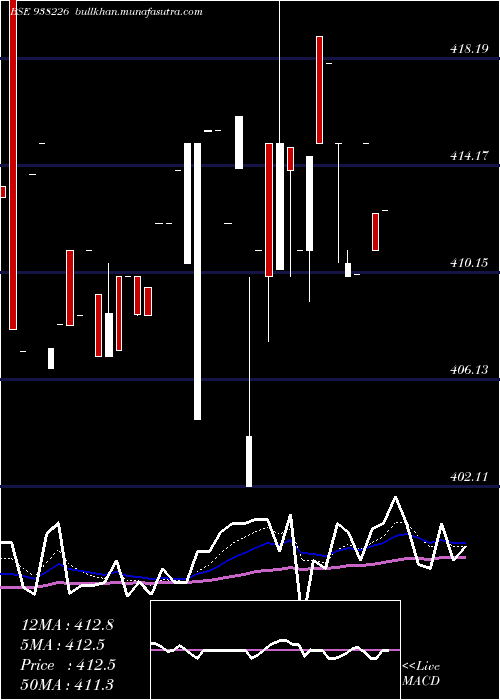Click the 50MA : 411.3 value
Viewport: 500px width, 700px height.
point(67,685)
